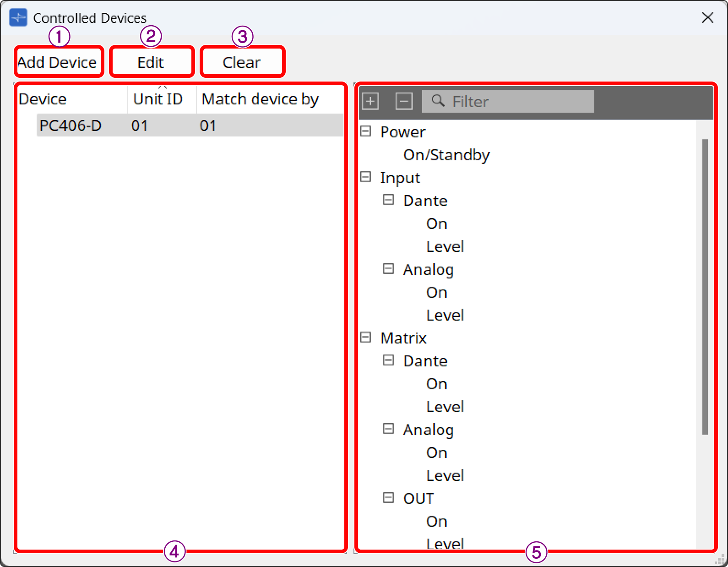This screenshot has width=728, height=567.
Task: Click the app icon in the title bar
Action: pos(18,18)
